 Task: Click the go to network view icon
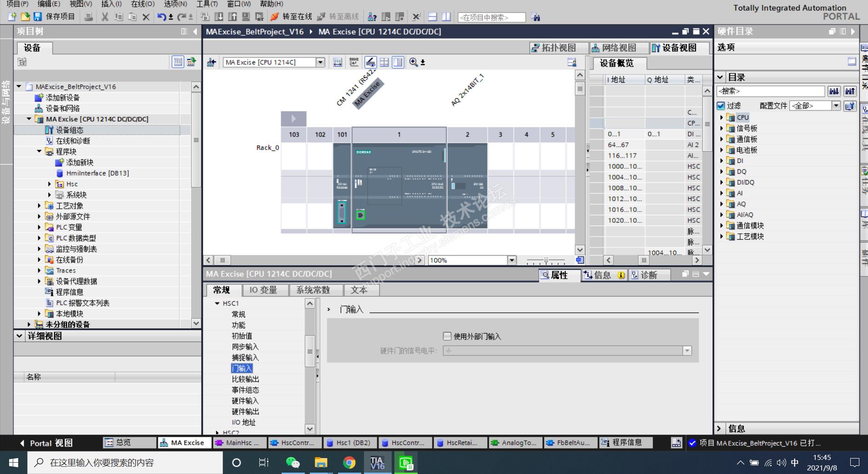pyautogui.click(x=211, y=62)
